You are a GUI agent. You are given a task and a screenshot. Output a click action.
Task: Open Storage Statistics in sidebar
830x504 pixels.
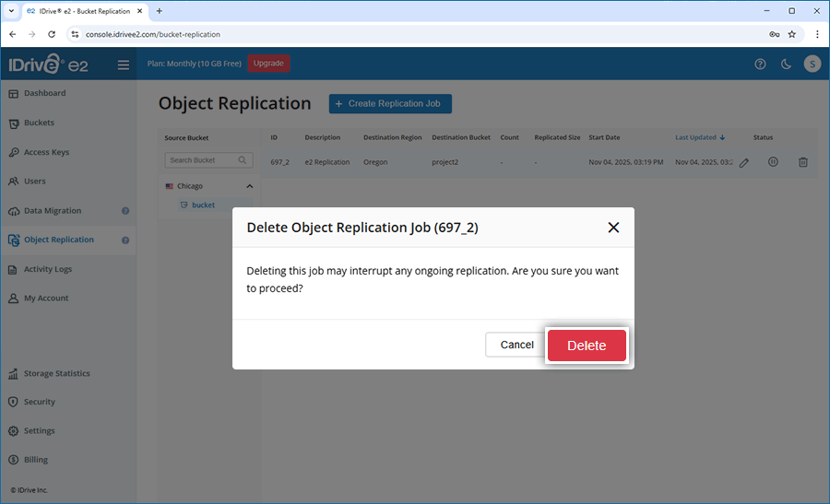[x=56, y=373]
